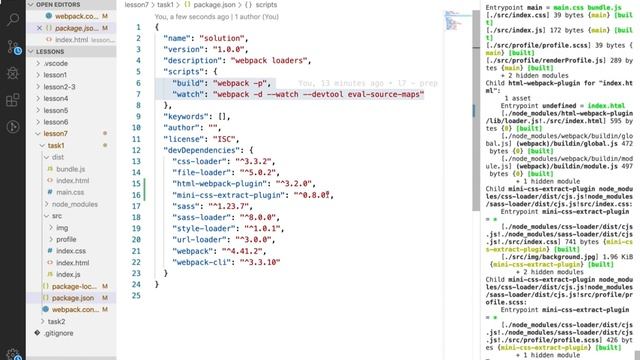Open index.html in Open Editors list
Screen dimensions: 640x360
tap(71, 40)
